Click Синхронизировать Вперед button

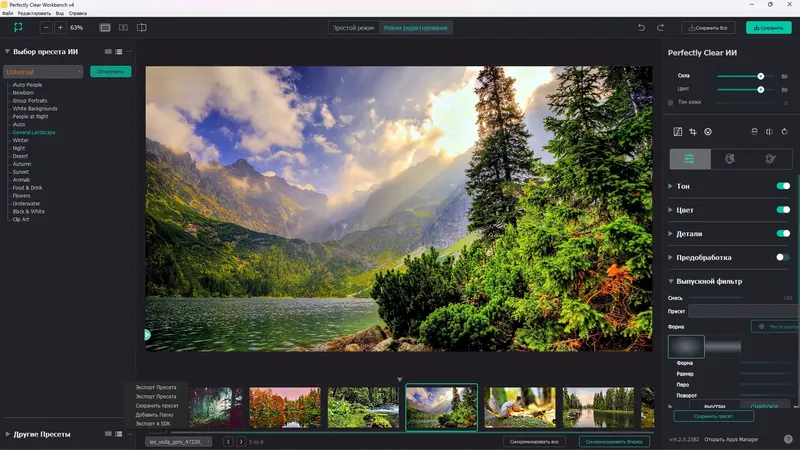pos(614,442)
